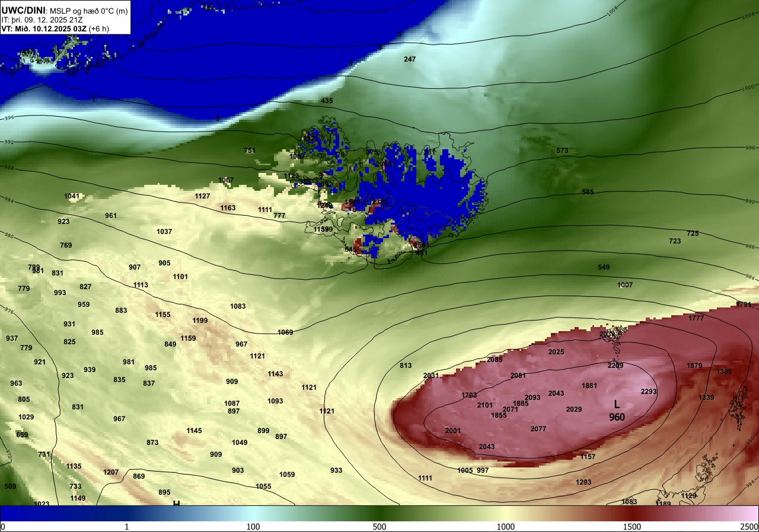Click the height value 2101

(485, 405)
